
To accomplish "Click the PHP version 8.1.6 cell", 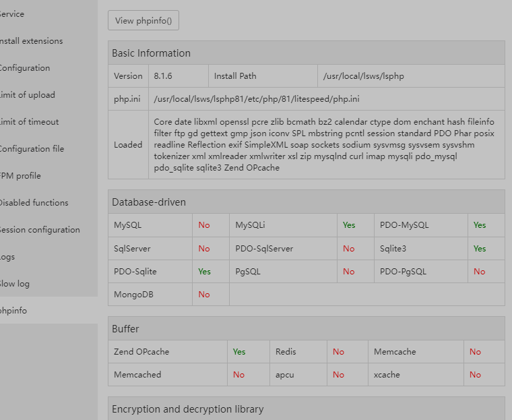I will (x=164, y=76).
